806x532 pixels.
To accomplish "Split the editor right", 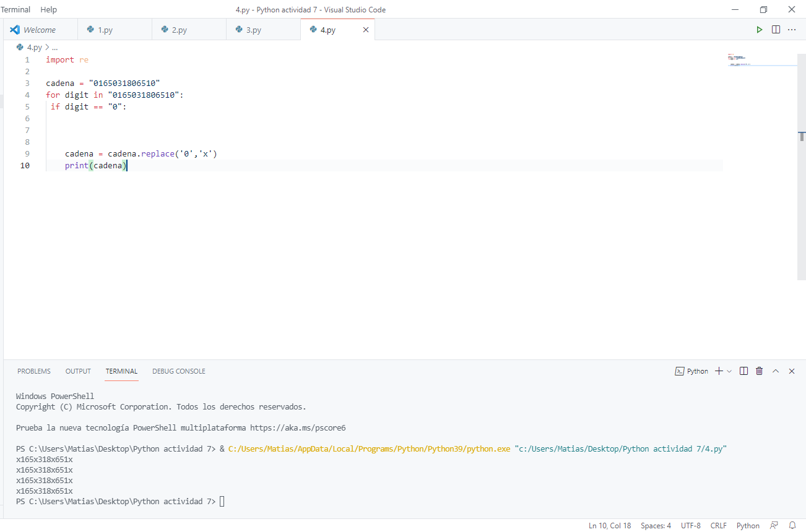I will (x=776, y=30).
